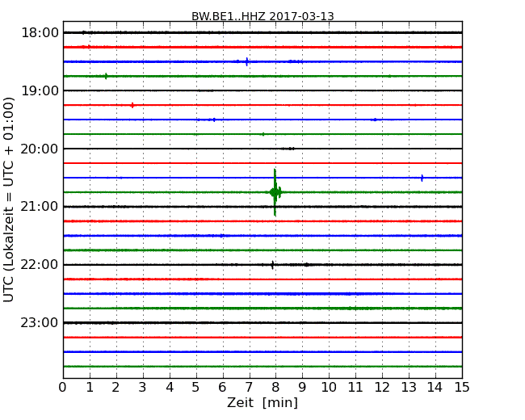This screenshot has width=525, height=420.
Task: Click the x-axis tick label 4
Action: click(170, 387)
